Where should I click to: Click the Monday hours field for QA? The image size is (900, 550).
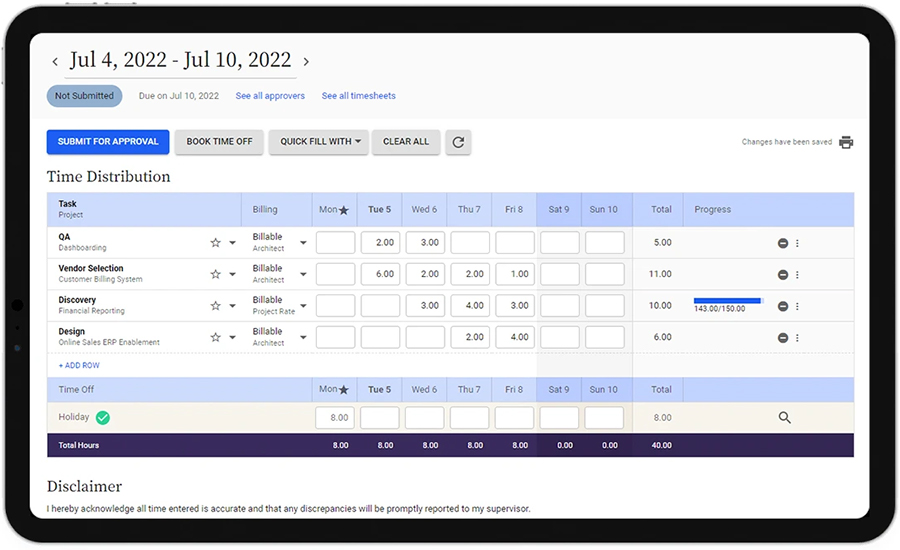tap(335, 243)
